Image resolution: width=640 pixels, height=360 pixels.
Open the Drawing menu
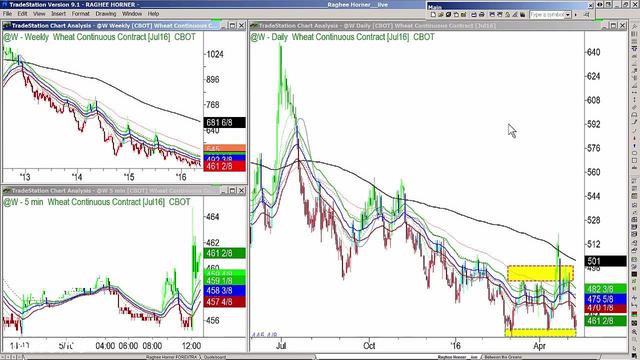point(106,13)
